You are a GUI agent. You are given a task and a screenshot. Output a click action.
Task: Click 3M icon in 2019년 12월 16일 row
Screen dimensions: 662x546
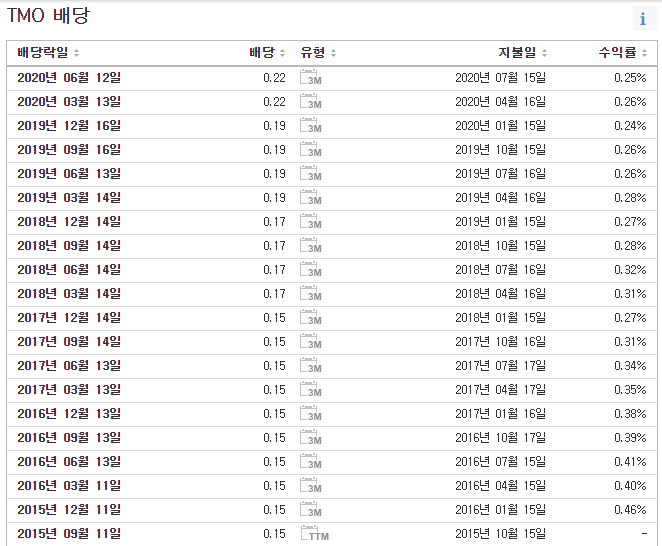click(x=311, y=126)
